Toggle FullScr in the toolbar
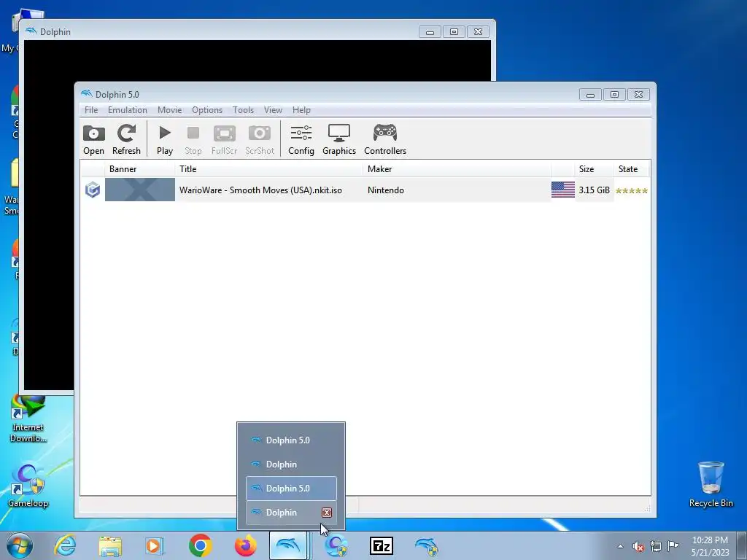Viewport: 747px width, 560px height. coord(224,139)
